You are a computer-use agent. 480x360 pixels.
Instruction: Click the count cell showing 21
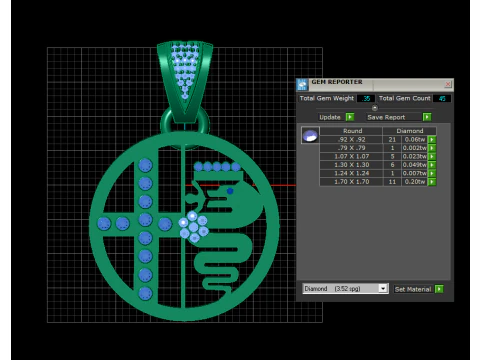pyautogui.click(x=392, y=140)
